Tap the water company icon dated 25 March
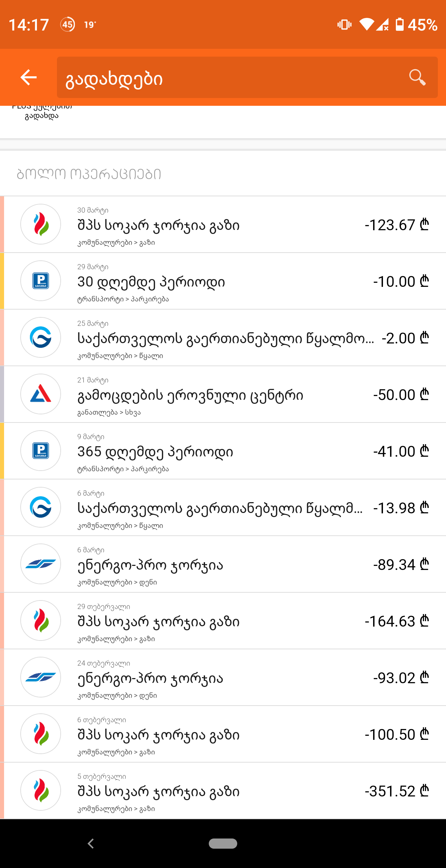This screenshot has height=868, width=446. [x=41, y=337]
